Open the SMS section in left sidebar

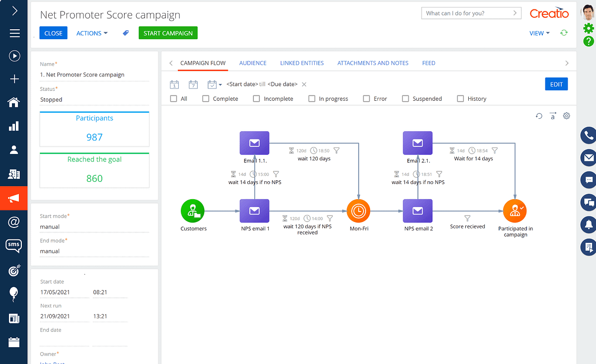[14, 245]
